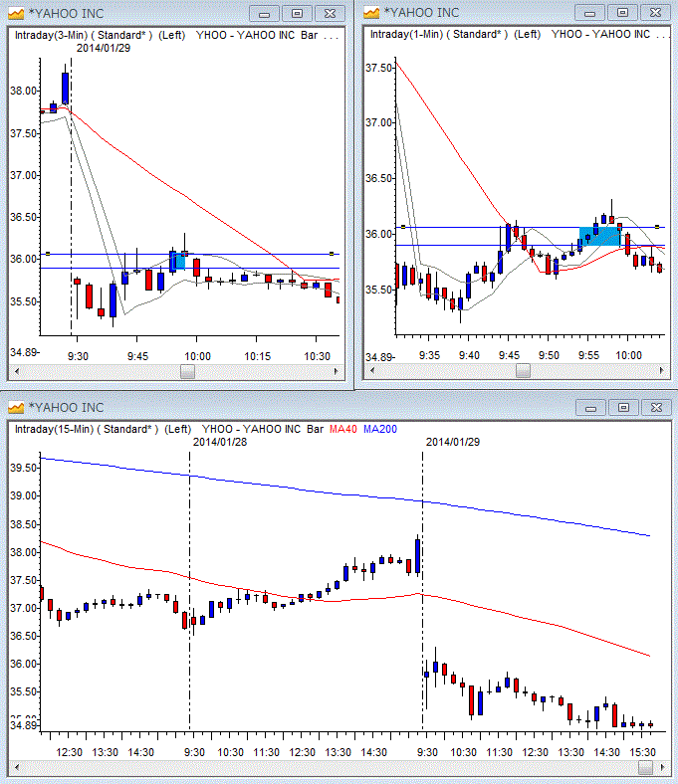Screen dimensions: 678x784
Task: Click scrollbar thumb in 15-Min chart
Action: (x=645, y=767)
